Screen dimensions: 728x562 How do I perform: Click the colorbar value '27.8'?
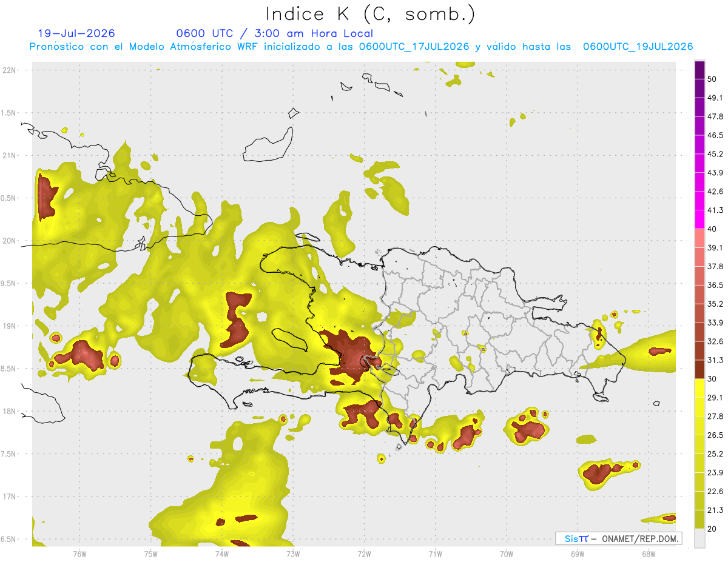click(715, 416)
